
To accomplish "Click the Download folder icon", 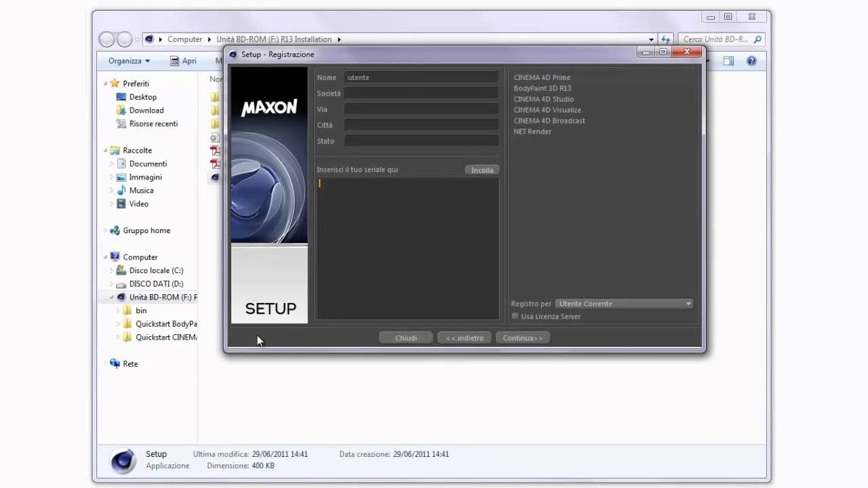I will (x=121, y=110).
